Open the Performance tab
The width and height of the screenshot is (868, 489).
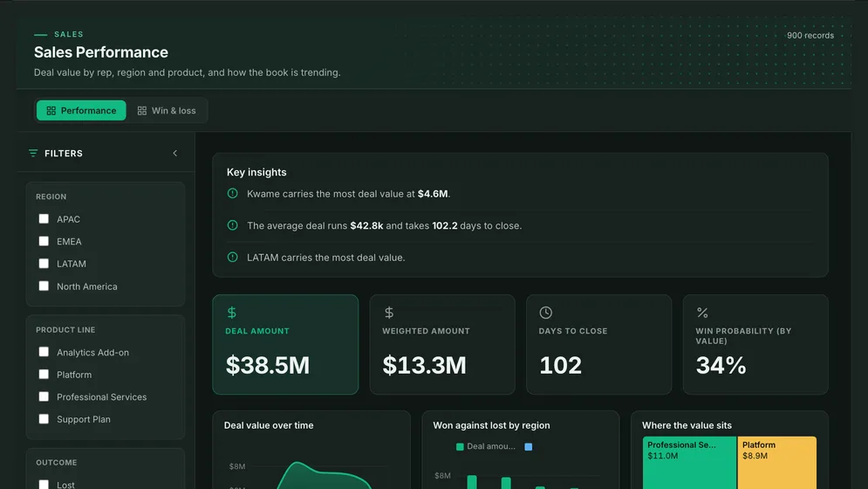coord(81,110)
